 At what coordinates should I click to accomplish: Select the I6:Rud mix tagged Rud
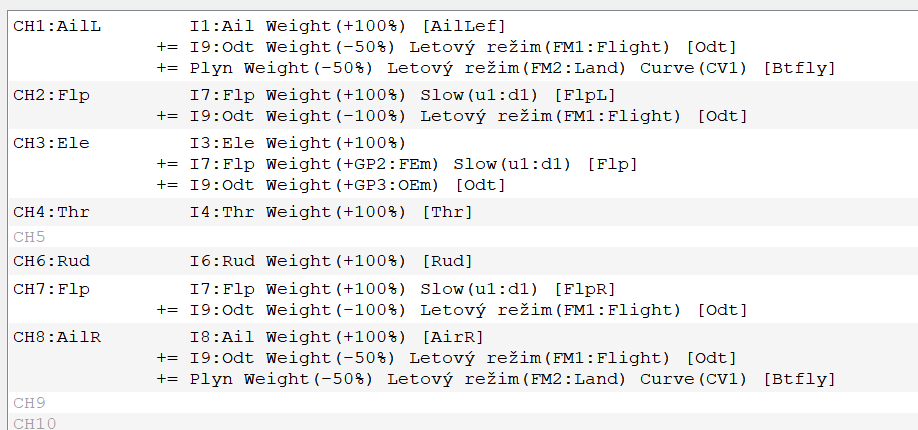330,261
